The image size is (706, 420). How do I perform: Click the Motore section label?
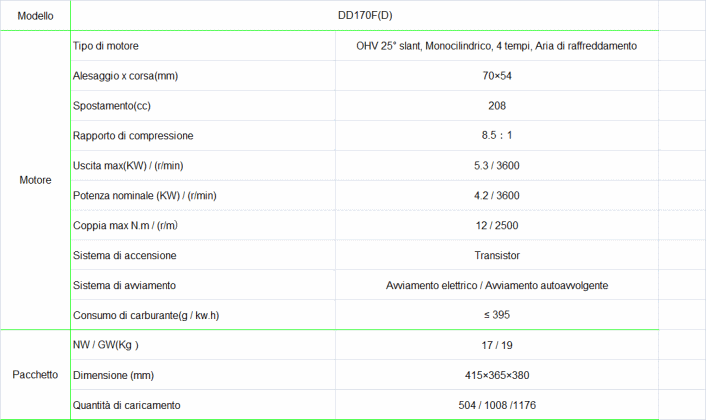pyautogui.click(x=35, y=180)
